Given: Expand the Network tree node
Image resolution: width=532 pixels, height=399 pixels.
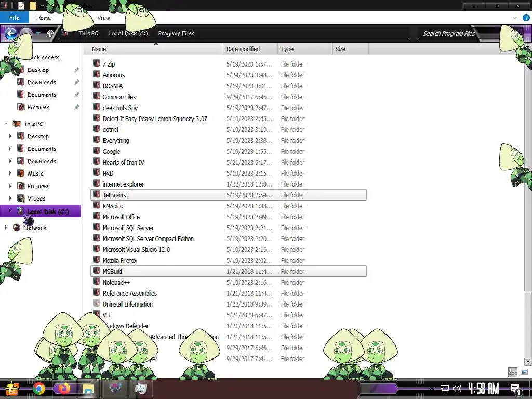Looking at the screenshot, I should (6, 228).
